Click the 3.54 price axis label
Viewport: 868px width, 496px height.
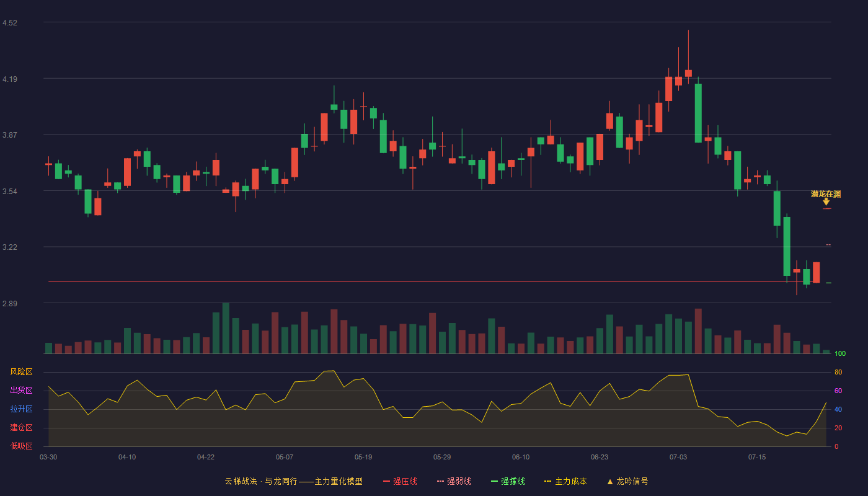(10, 192)
